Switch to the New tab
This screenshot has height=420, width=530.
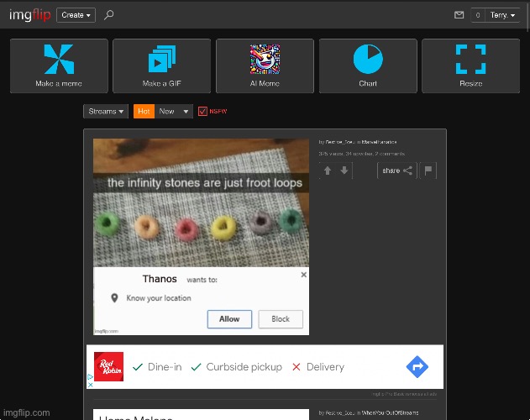(166, 111)
